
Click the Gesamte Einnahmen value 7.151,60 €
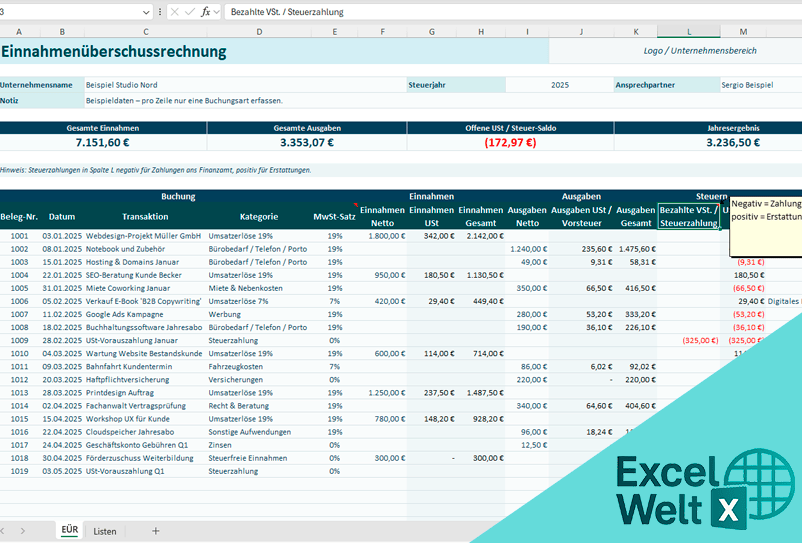coord(102,143)
